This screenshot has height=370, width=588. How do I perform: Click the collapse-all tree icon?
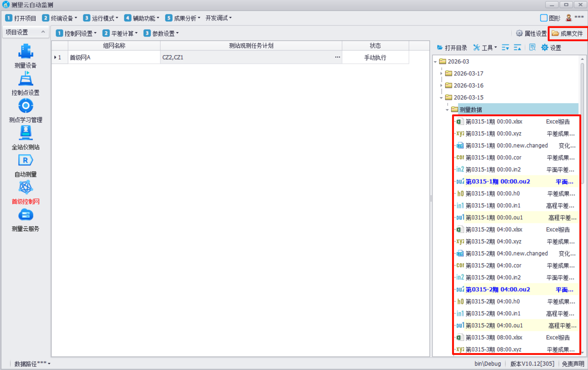pos(517,48)
